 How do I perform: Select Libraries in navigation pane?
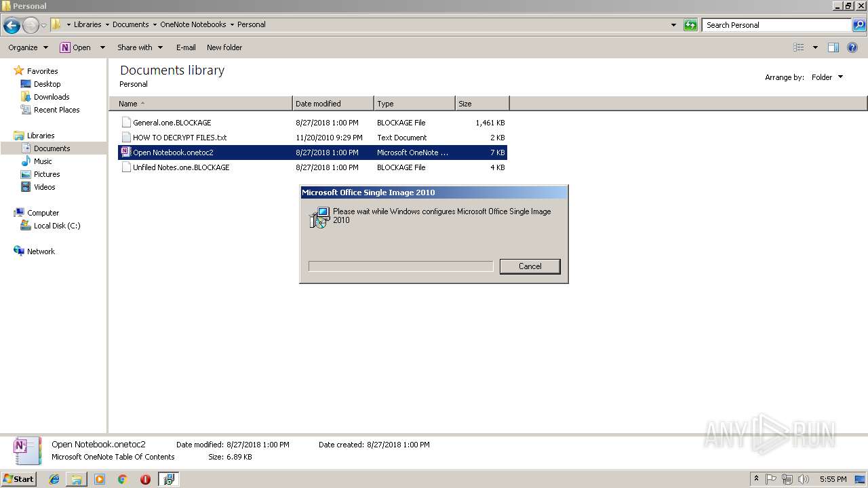[x=41, y=136]
